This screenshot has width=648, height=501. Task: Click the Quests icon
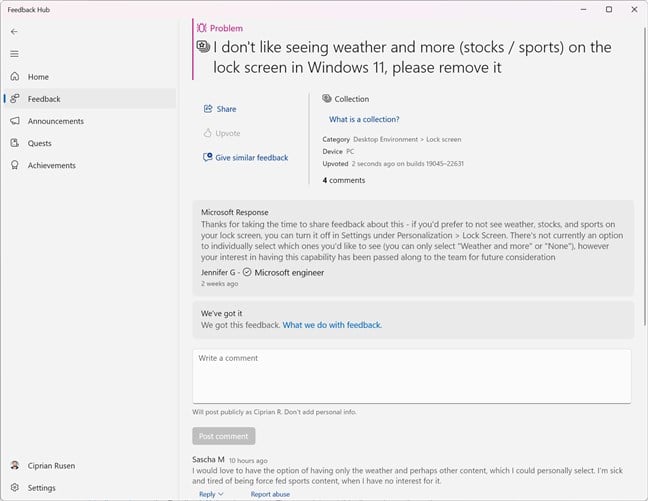click(15, 143)
